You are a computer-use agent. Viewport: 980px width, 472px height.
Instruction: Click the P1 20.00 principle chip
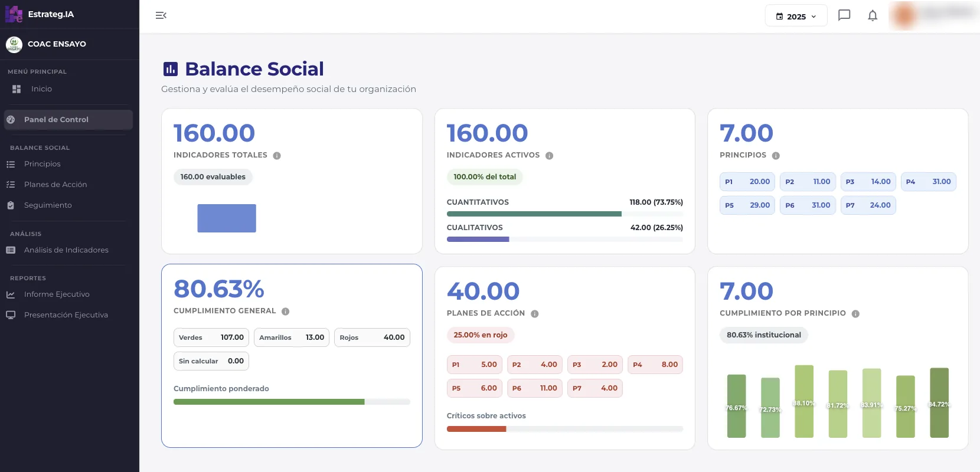click(x=747, y=182)
